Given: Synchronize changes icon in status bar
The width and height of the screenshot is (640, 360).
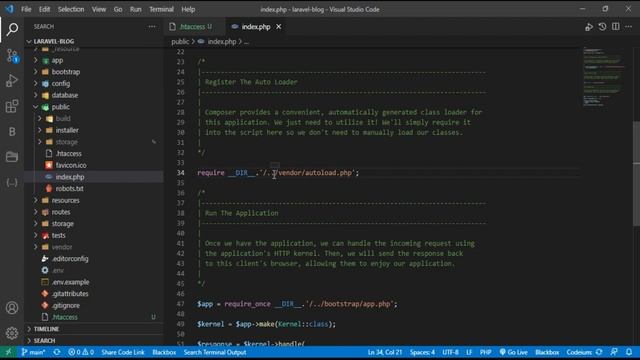Looking at the screenshot, I should 57,352.
